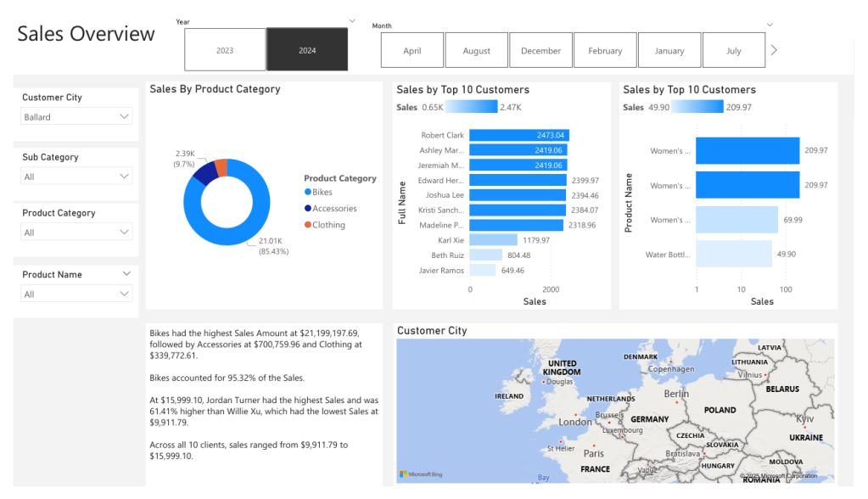Open the Product Name All dropdown
This screenshot has width=868, height=499.
pos(76,294)
